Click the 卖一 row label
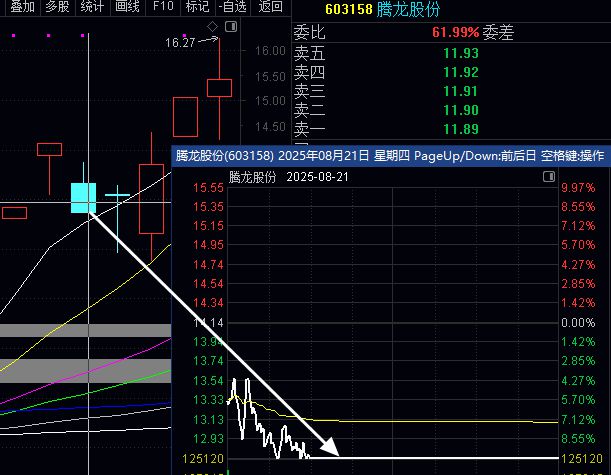 pyautogui.click(x=309, y=129)
